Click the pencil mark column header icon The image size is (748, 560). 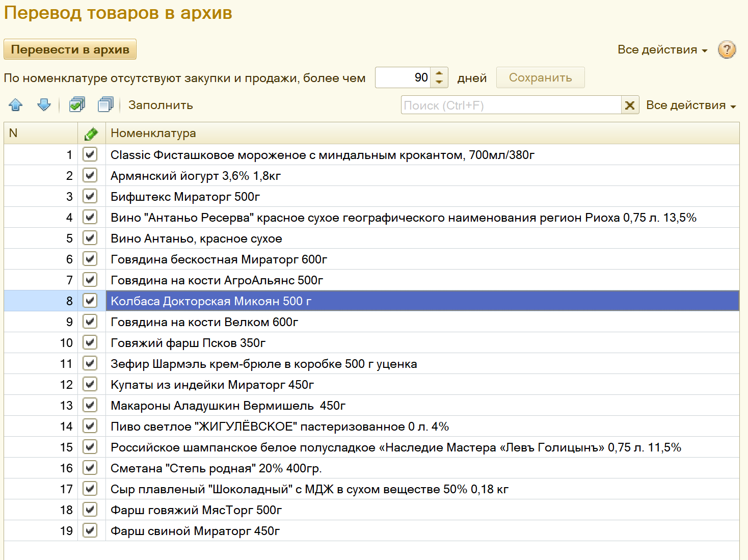pyautogui.click(x=91, y=134)
